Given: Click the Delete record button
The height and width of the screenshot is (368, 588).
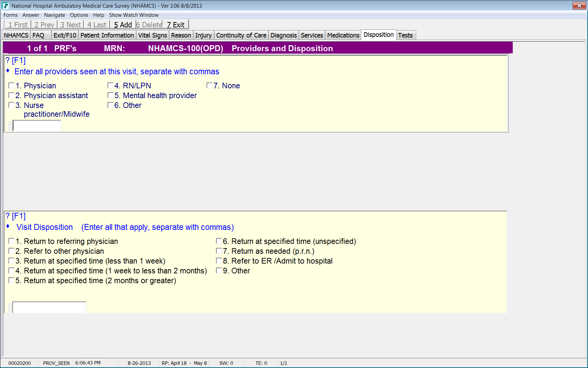Looking at the screenshot, I should tap(149, 25).
